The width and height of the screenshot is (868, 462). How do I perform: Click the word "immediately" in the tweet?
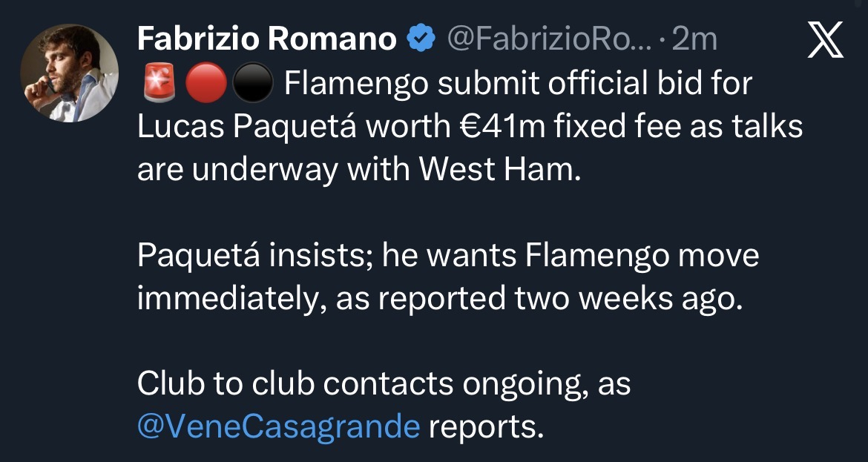tap(230, 298)
